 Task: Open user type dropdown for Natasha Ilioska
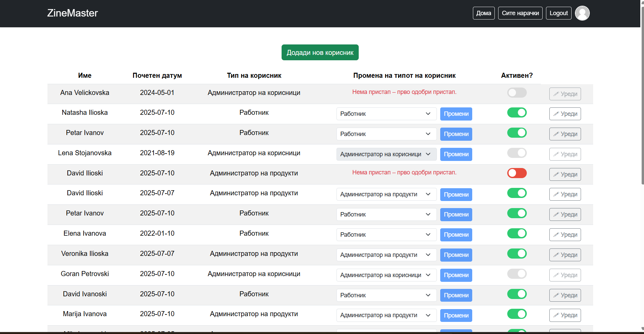386,114
